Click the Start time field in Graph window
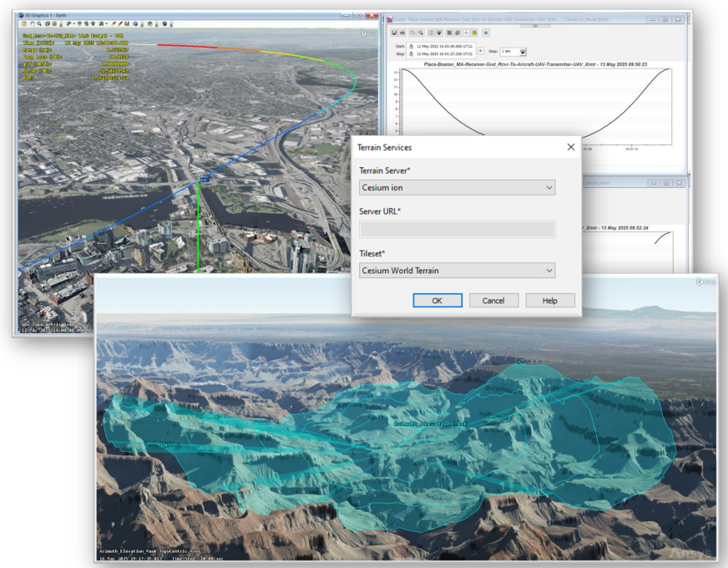 (x=444, y=47)
